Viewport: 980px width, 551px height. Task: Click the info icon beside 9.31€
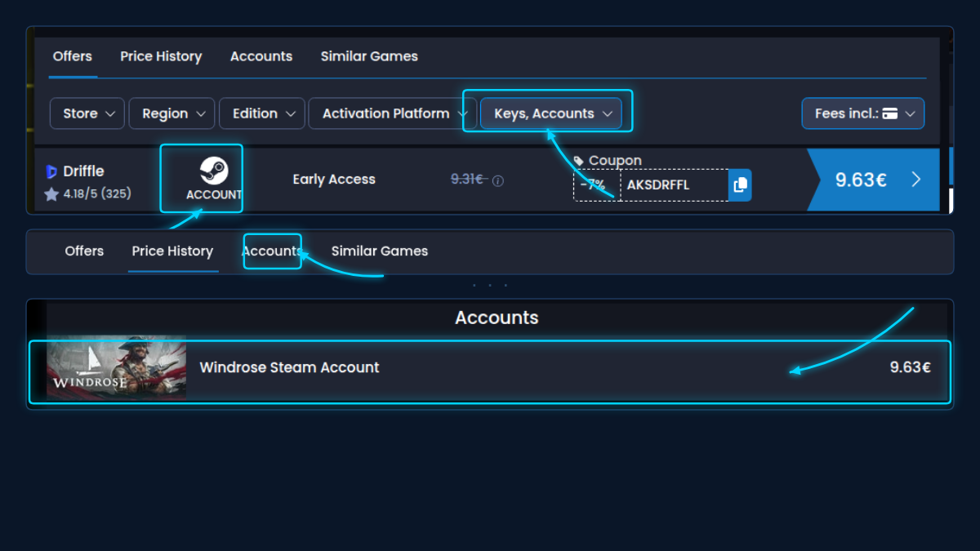tap(498, 180)
